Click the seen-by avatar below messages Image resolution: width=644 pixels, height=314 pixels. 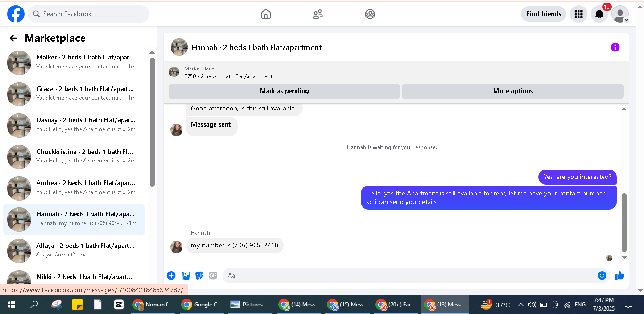point(609,258)
